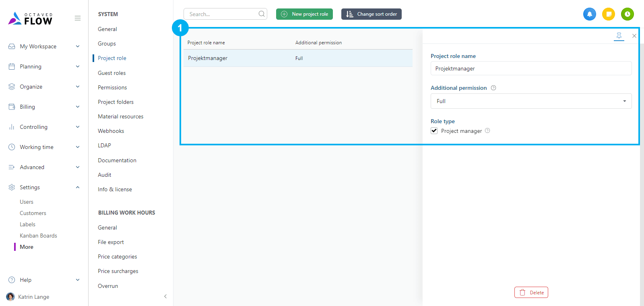Pin the project role detail panel
644x306 pixels.
(x=619, y=36)
